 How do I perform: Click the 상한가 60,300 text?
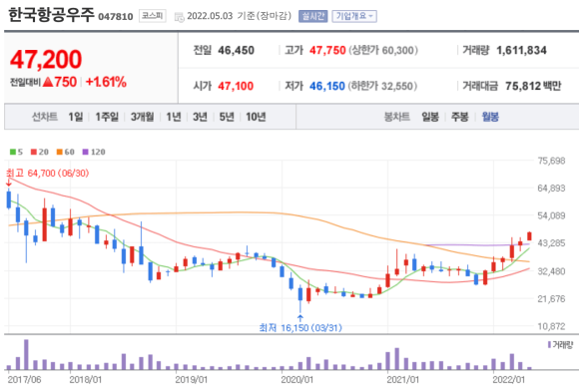383,50
